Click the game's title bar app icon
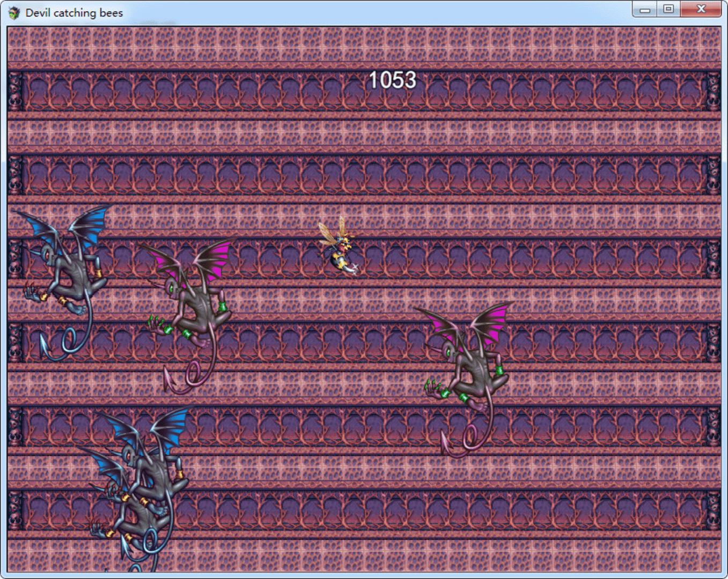728x579 pixels. [14, 12]
